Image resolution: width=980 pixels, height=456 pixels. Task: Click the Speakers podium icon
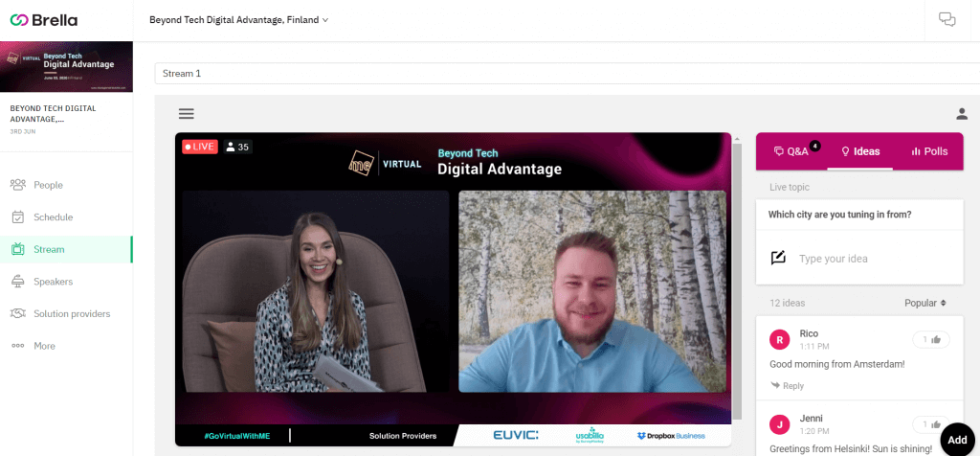(x=18, y=282)
